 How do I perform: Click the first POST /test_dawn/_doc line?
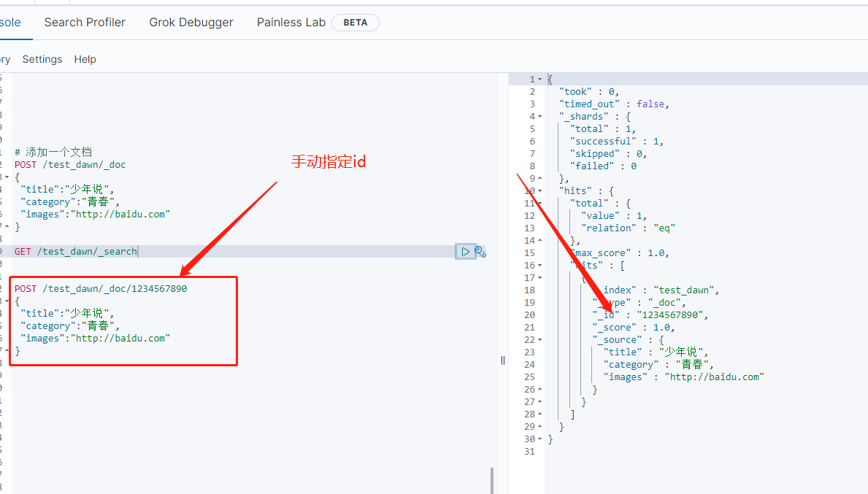point(70,165)
